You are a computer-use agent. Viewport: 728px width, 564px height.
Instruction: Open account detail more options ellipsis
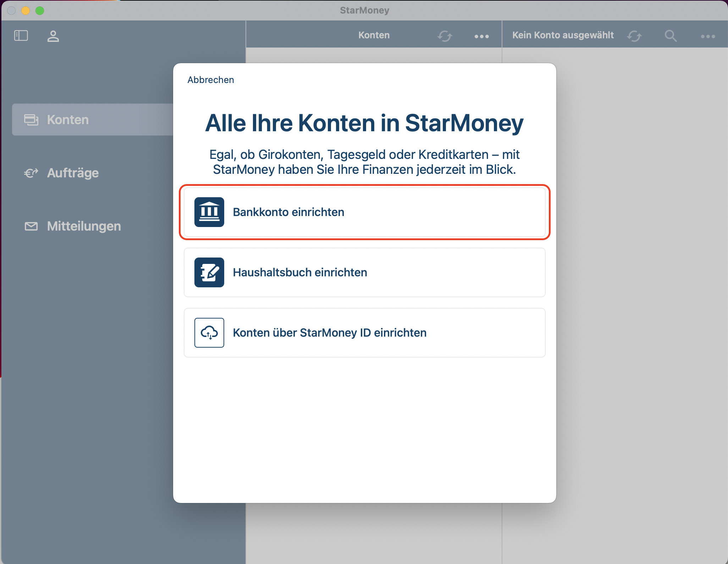[x=708, y=36]
